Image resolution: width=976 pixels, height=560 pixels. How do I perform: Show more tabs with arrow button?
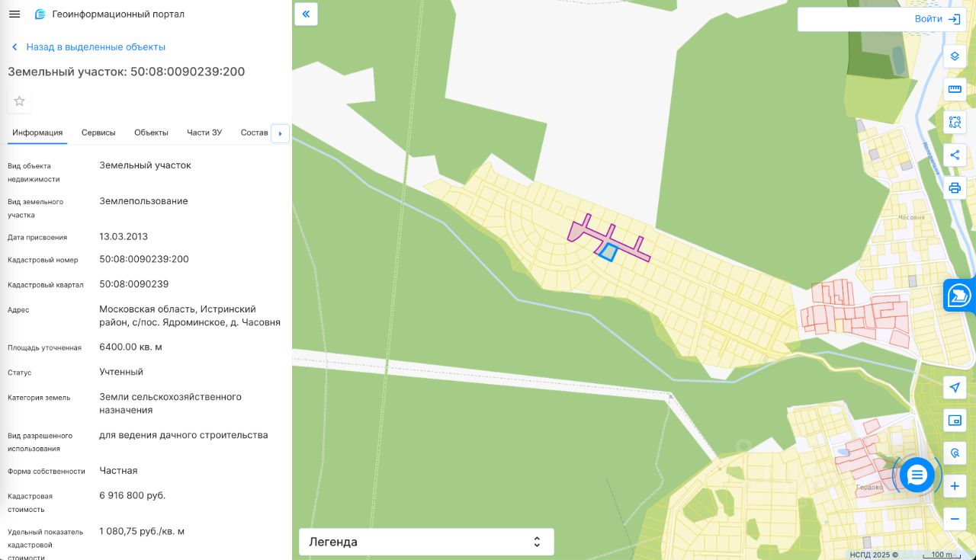(280, 133)
